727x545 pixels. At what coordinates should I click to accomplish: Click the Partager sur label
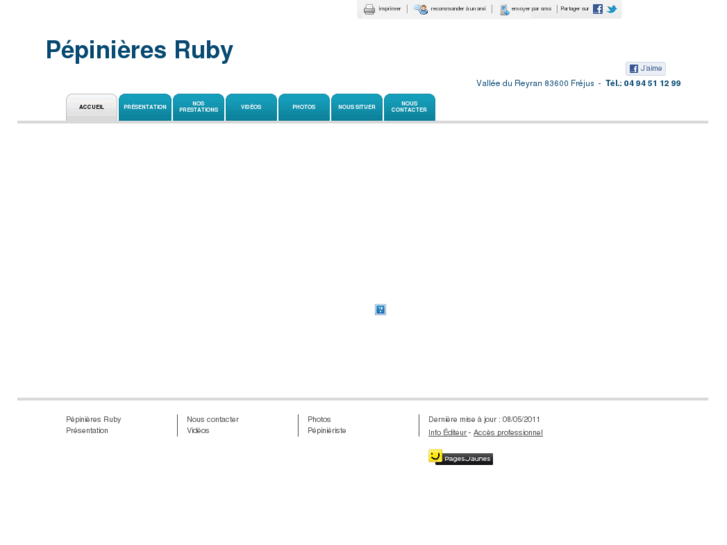tap(574, 9)
